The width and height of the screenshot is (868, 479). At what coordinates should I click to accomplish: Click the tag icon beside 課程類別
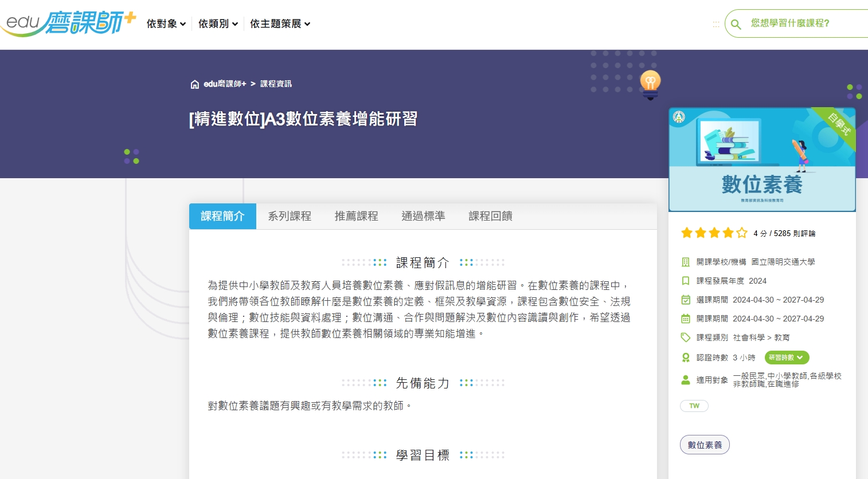coord(685,337)
